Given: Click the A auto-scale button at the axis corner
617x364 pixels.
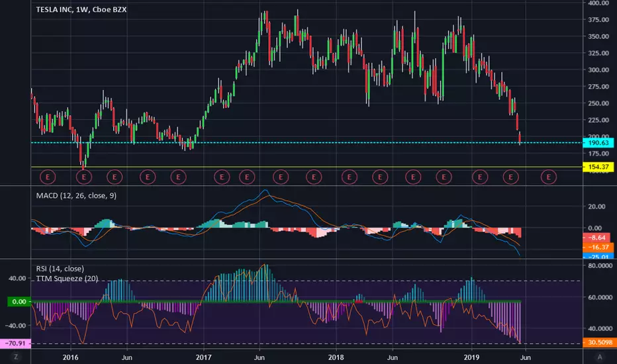Looking at the screenshot, I should (600, 357).
